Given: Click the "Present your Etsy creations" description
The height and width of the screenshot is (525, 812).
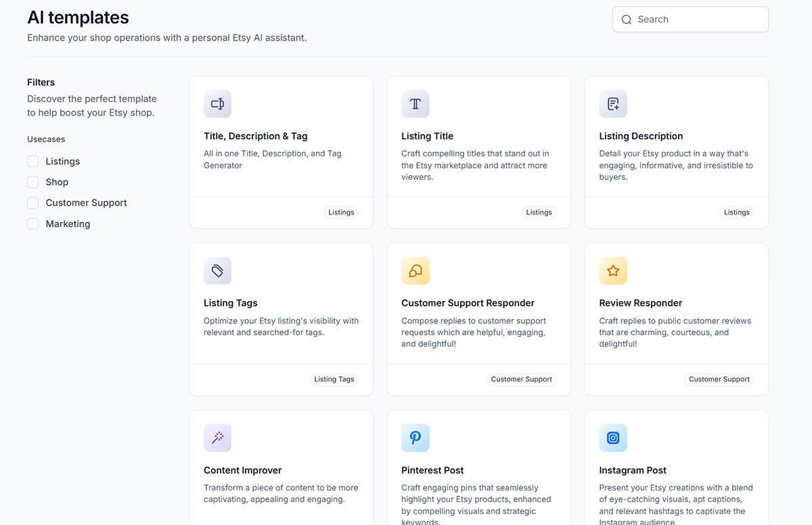Looking at the screenshot, I should [x=676, y=504].
